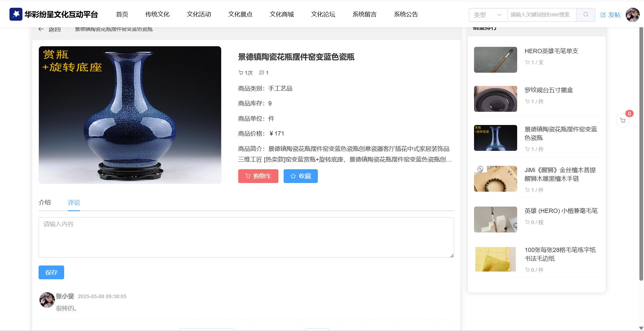Open the 文化商城 menu item
The image size is (644, 331).
(x=282, y=14)
